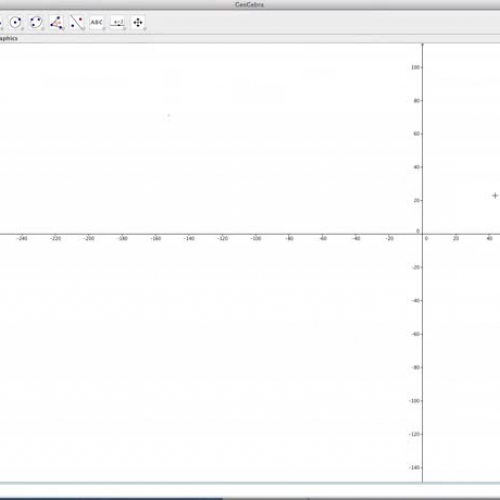Open the ABC Text tool's dropdown arrow
Image resolution: width=500 pixels, height=500 pixels.
point(104,29)
